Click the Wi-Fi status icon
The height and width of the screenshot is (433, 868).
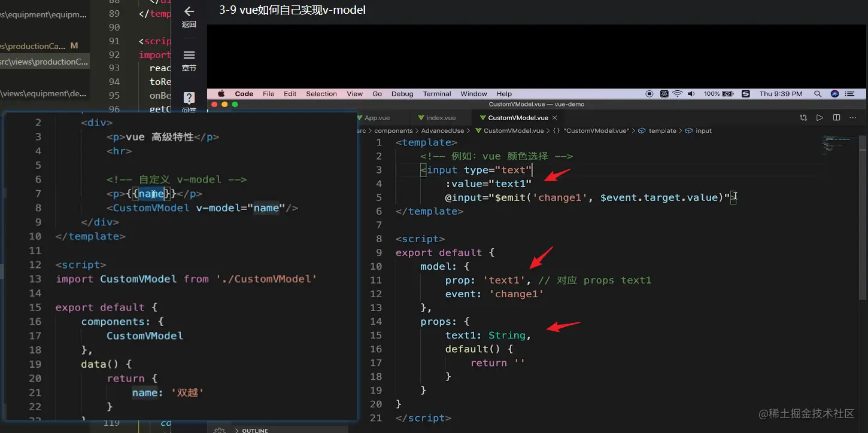pos(678,94)
